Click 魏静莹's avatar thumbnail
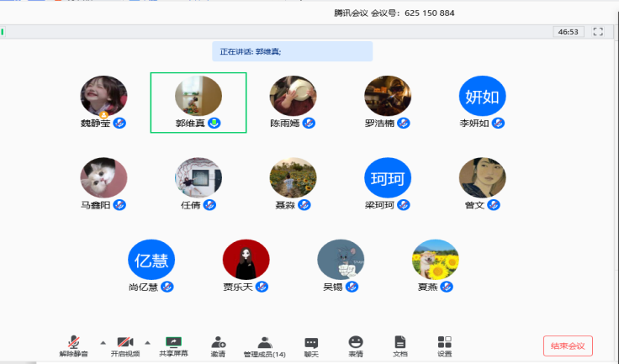Viewport: 619px width, 364px height. pos(103,96)
